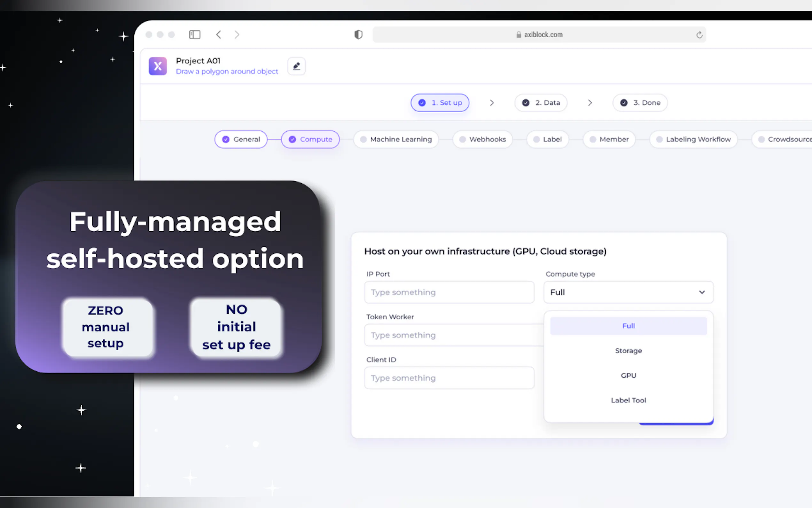Click chevron between Set up and Data

pos(491,103)
